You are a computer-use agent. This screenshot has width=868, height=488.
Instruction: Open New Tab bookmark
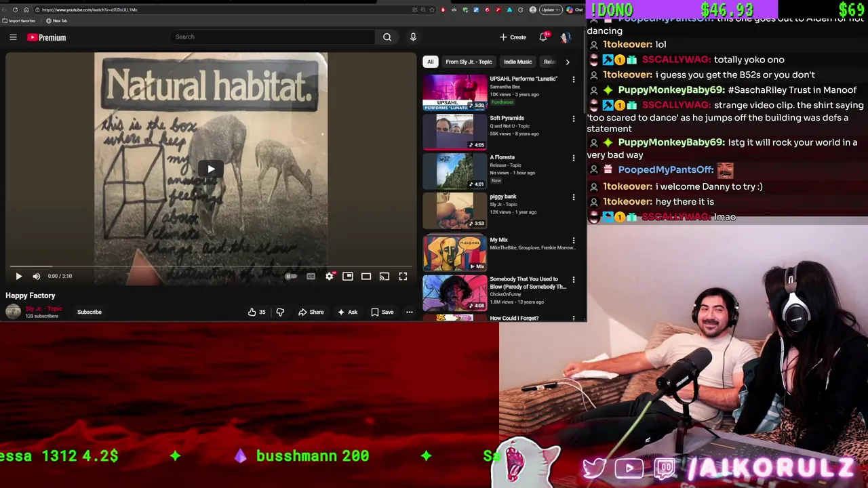pyautogui.click(x=56, y=20)
